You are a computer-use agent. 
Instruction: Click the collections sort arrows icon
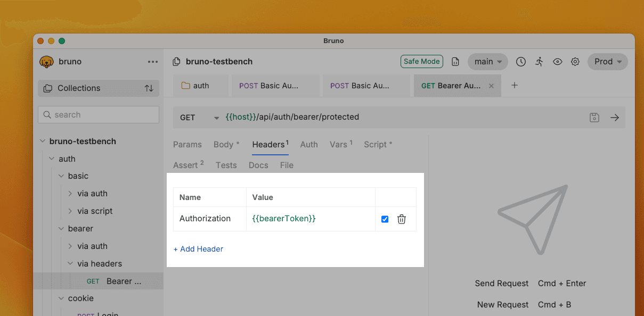[149, 88]
